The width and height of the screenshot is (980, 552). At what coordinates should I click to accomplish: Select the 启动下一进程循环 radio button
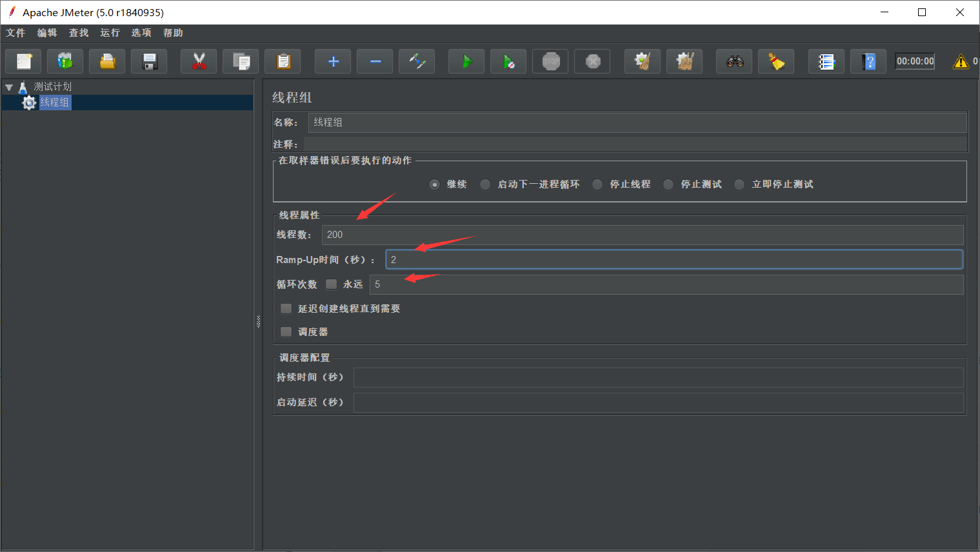pos(485,184)
